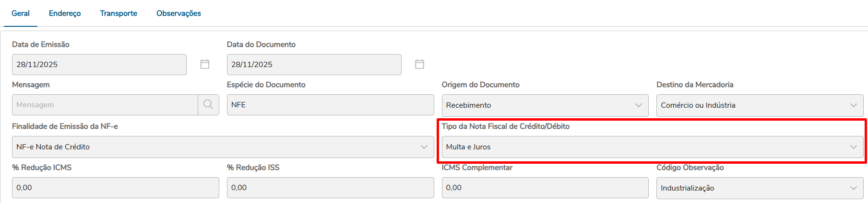Viewport: 868px width, 203px height.
Task: Focus the % Redução ISS field
Action: (x=330, y=188)
